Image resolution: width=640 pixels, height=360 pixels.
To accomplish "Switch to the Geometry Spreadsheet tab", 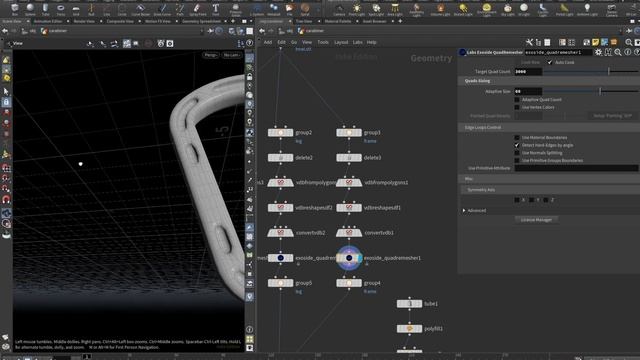I will click(x=201, y=21).
